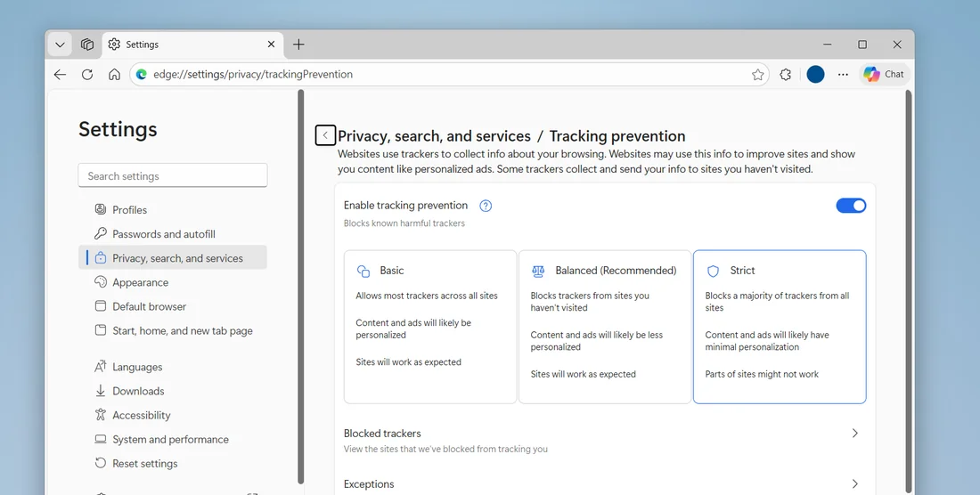Open a new tab with plus button
This screenshot has width=980, height=495.
click(x=298, y=45)
